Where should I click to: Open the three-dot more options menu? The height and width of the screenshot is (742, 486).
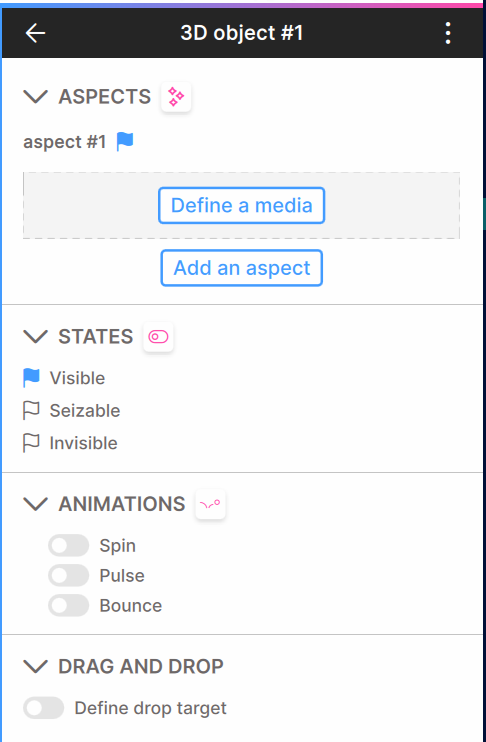pyautogui.click(x=448, y=33)
